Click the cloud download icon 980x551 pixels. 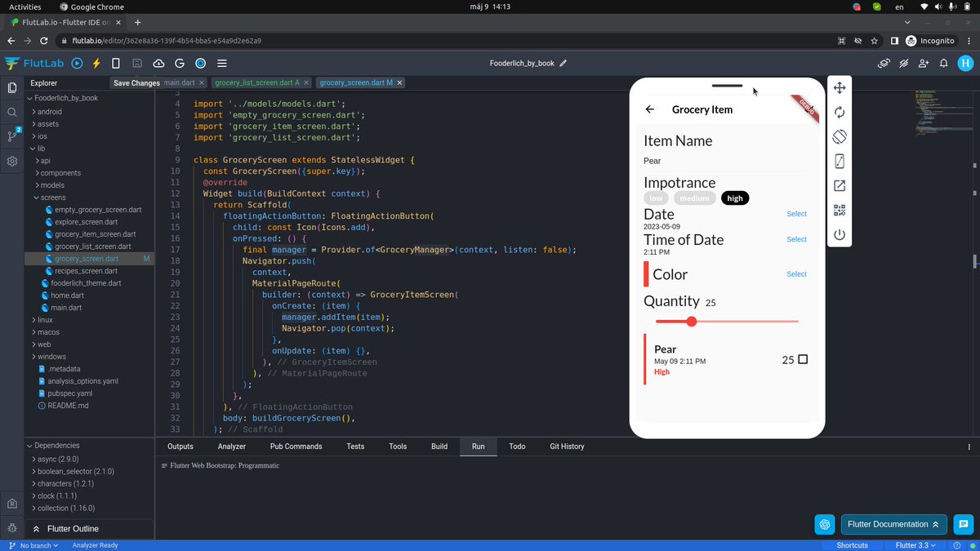[x=158, y=63]
